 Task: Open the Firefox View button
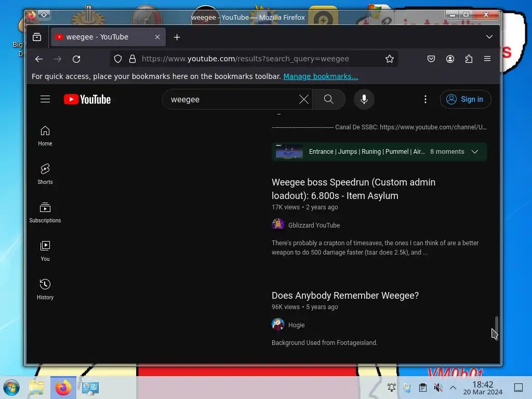[37, 37]
